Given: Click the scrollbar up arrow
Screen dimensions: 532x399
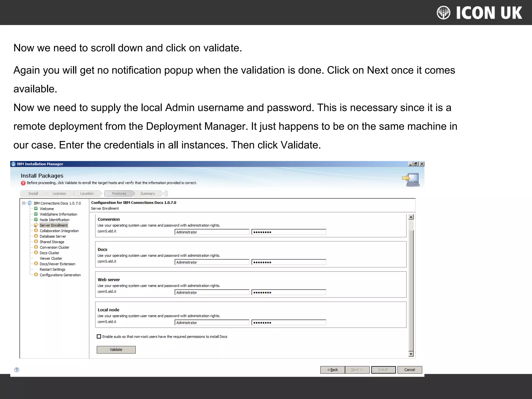Looking at the screenshot, I should point(411,217).
